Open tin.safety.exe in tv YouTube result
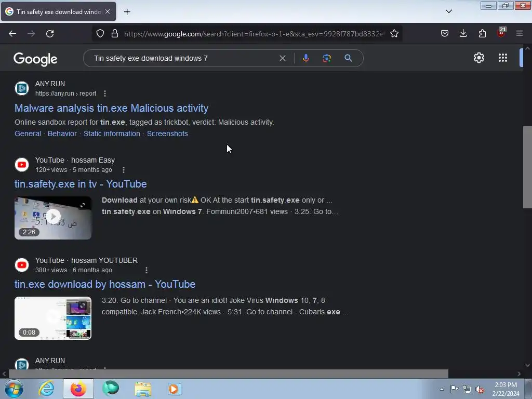The width and height of the screenshot is (532, 399). pyautogui.click(x=81, y=184)
